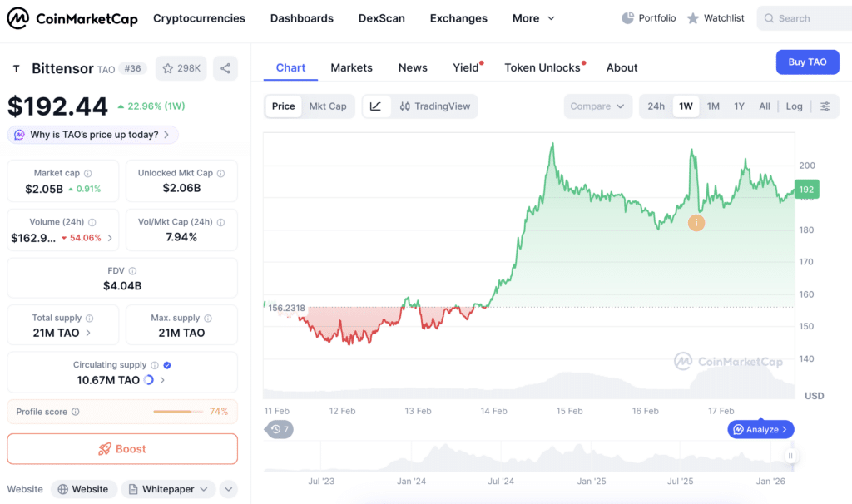Click the circulating supply progress ring
The width and height of the screenshot is (852, 504).
click(x=148, y=380)
